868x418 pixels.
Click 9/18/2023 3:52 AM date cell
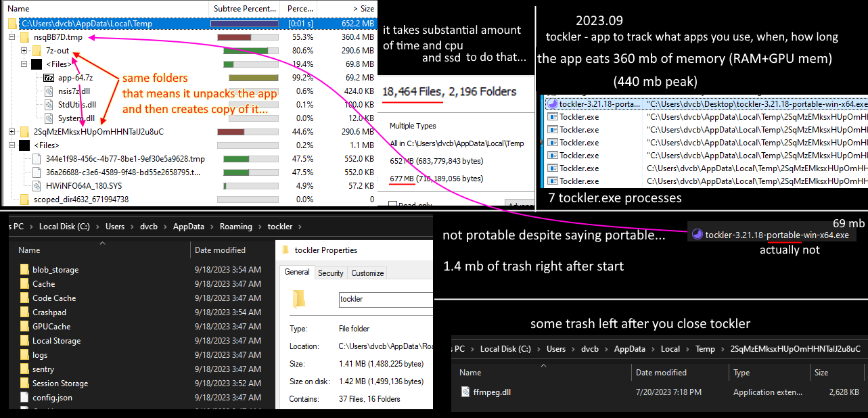click(x=227, y=384)
